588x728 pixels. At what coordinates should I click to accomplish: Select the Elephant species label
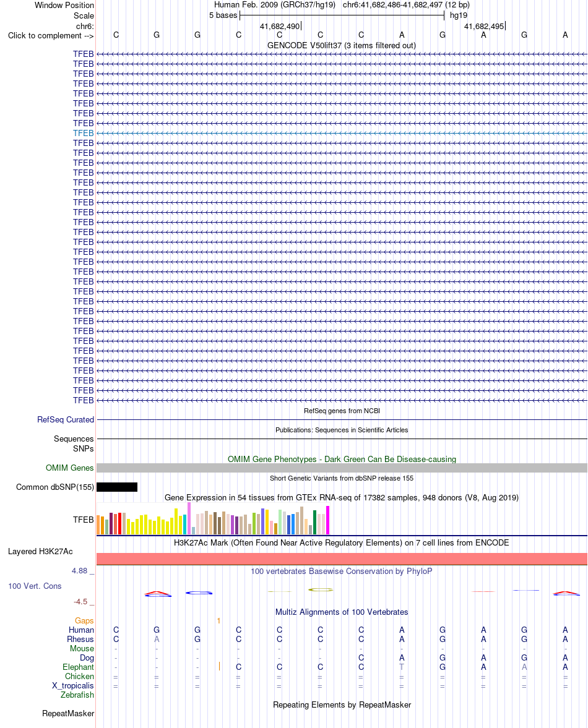click(x=78, y=667)
